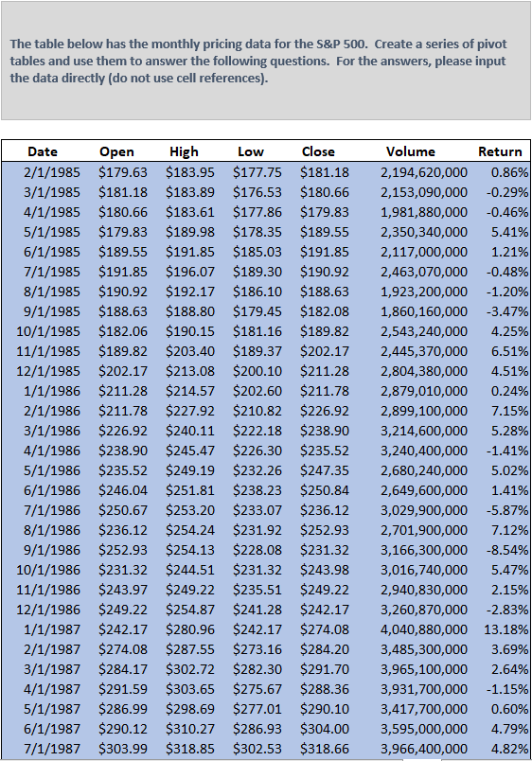Viewport: 532px width, 761px height.
Task: Select open value $182.06
Action: (x=123, y=331)
